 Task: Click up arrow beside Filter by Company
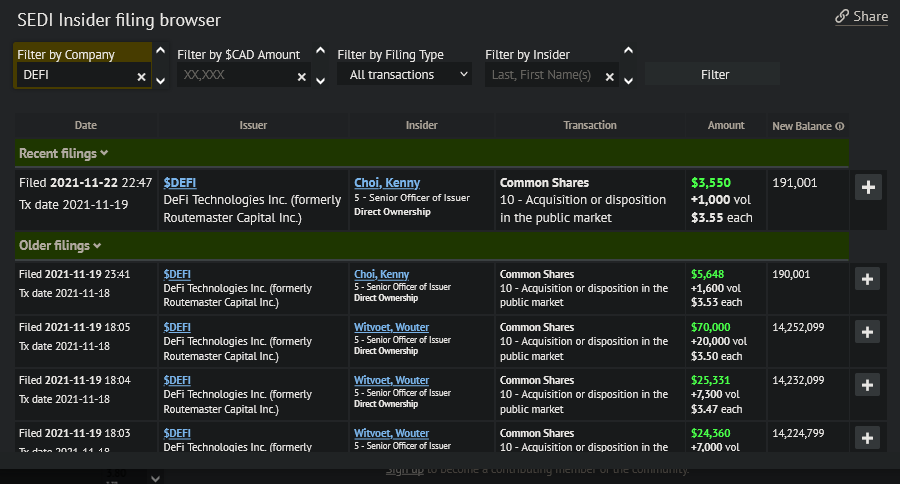coord(161,49)
